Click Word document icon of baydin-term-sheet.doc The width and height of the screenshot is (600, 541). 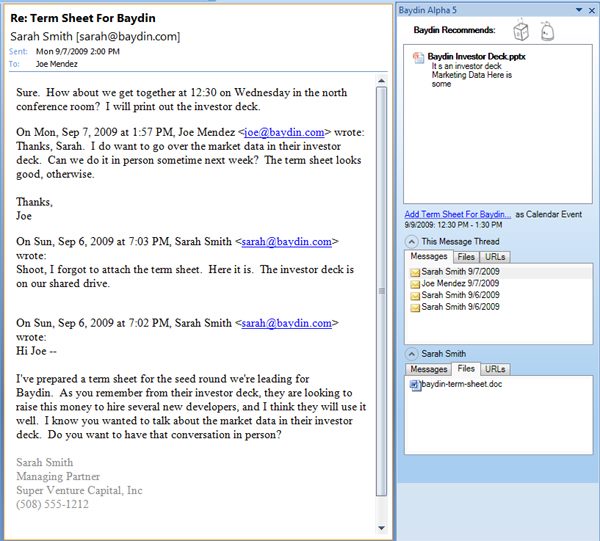415,385
